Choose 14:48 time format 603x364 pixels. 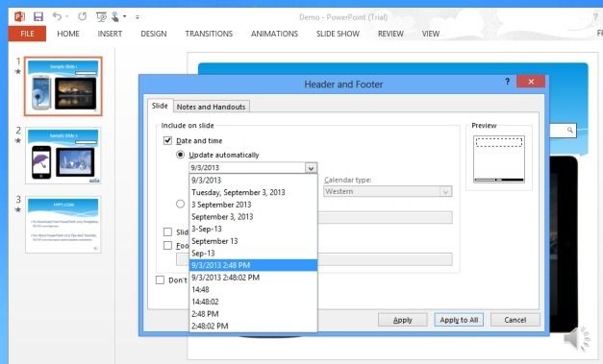253,289
